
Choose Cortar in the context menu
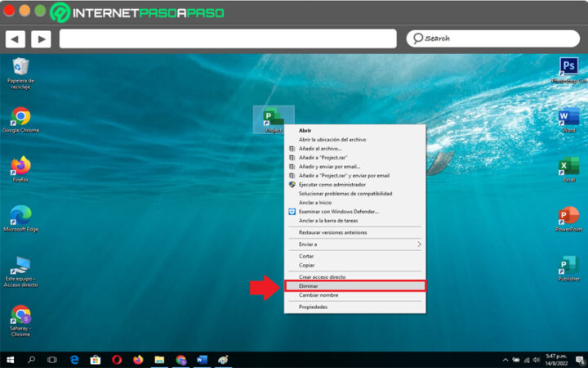354,256
